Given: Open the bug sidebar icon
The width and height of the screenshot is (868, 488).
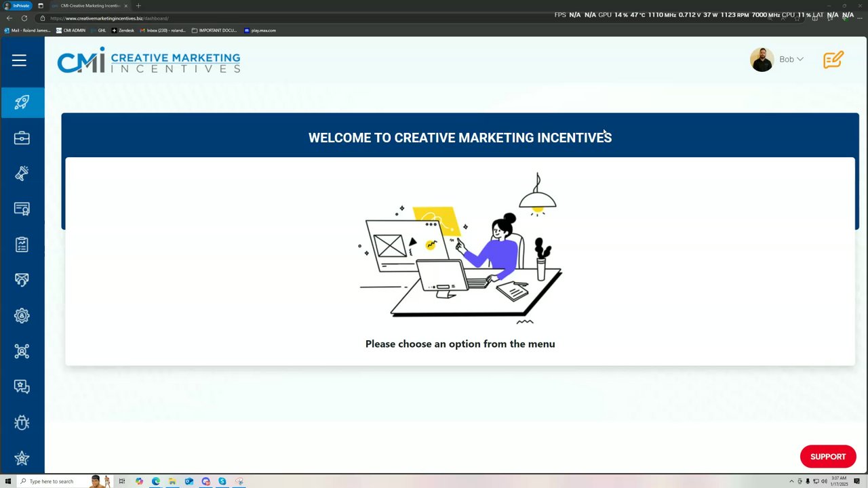Looking at the screenshot, I should (x=22, y=422).
